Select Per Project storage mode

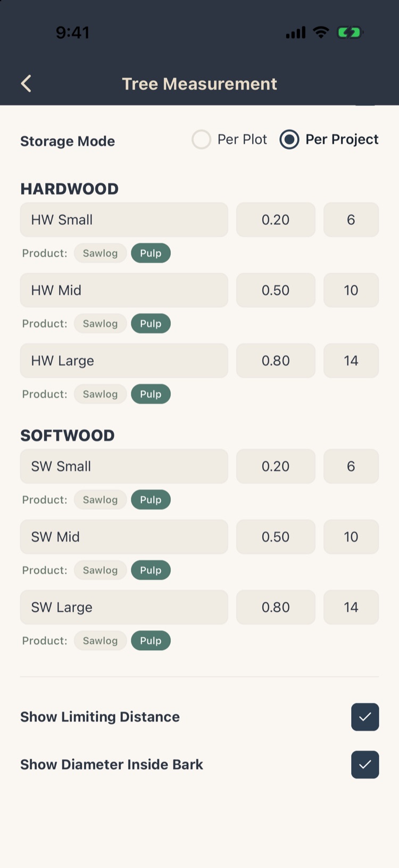329,140
